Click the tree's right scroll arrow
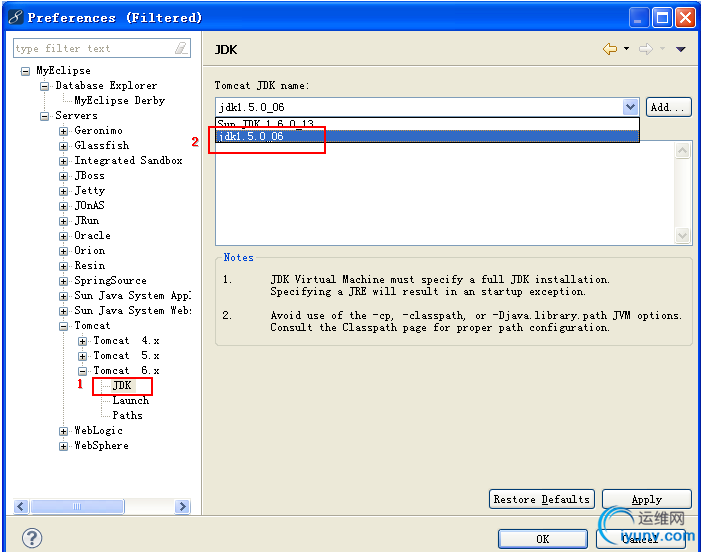Screen dimensions: 701x552 182,506
